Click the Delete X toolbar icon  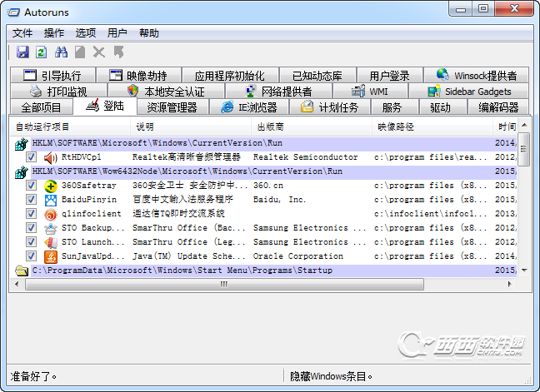point(99,52)
